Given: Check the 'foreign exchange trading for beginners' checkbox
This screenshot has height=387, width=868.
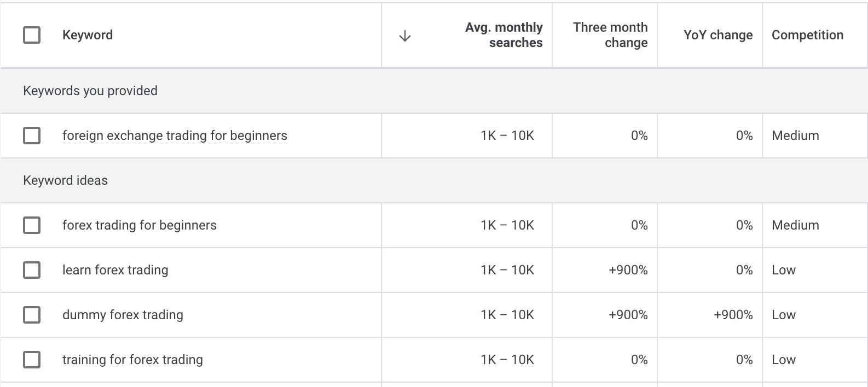Looking at the screenshot, I should tap(32, 136).
